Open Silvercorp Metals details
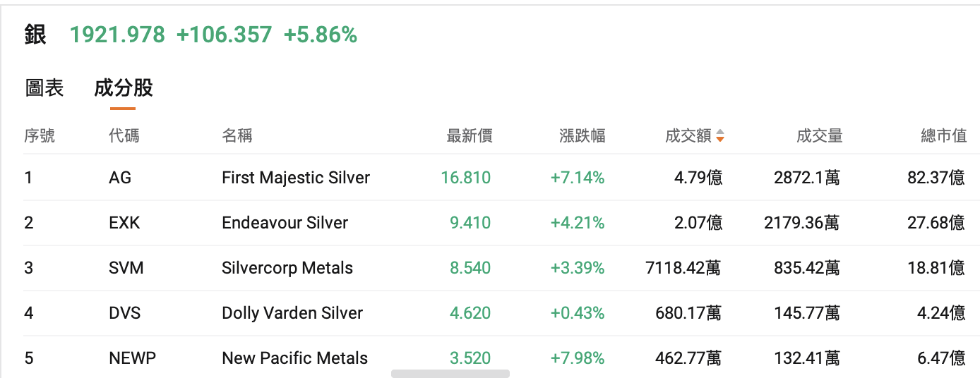The width and height of the screenshot is (980, 378). pyautogui.click(x=287, y=268)
